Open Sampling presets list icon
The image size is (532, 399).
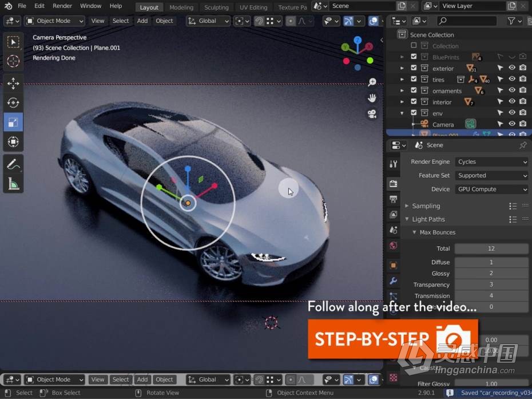(x=513, y=206)
